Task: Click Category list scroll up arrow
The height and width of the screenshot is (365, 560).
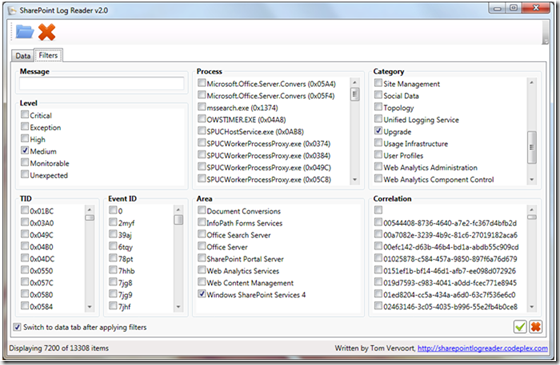Action: pos(532,82)
